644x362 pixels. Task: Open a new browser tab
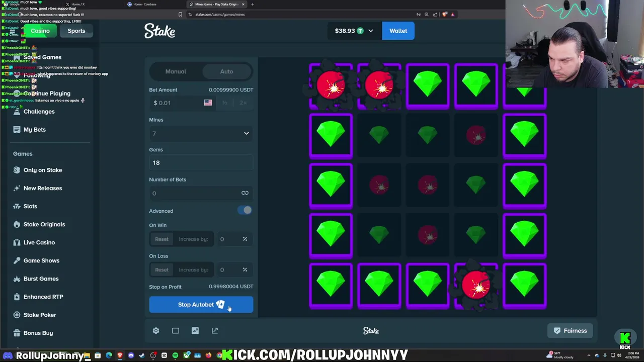point(253,4)
